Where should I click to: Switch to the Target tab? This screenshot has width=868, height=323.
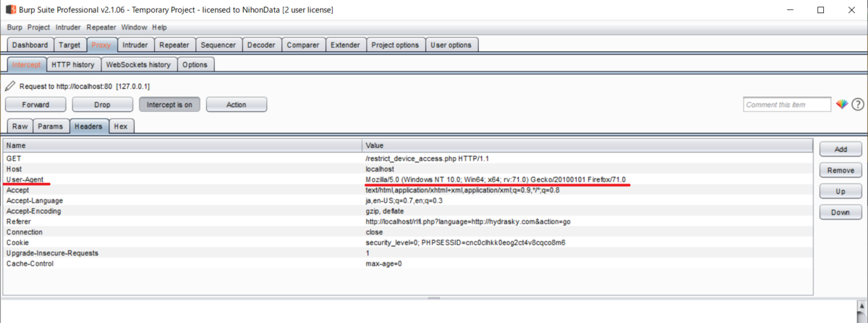[70, 45]
